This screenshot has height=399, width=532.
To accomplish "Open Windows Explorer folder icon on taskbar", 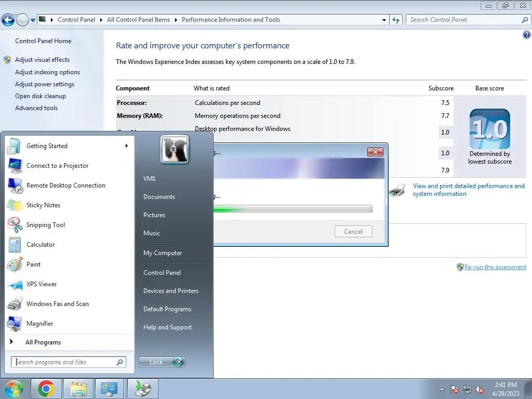I will pos(78,389).
